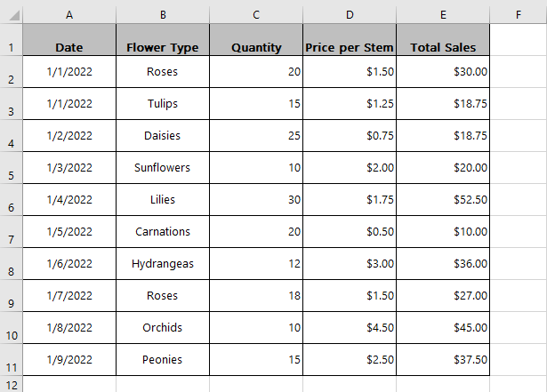Select row 11 header
Viewport: 547px width, 392px height.
[12, 360]
